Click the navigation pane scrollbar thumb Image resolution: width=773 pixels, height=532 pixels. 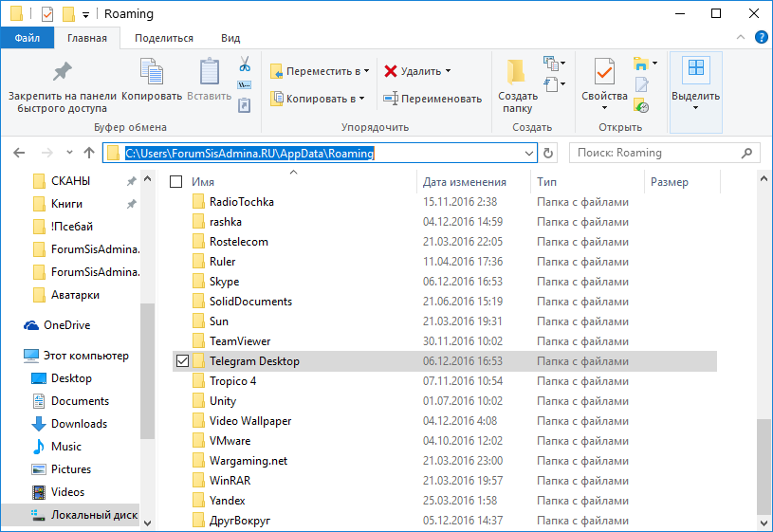pos(147,371)
